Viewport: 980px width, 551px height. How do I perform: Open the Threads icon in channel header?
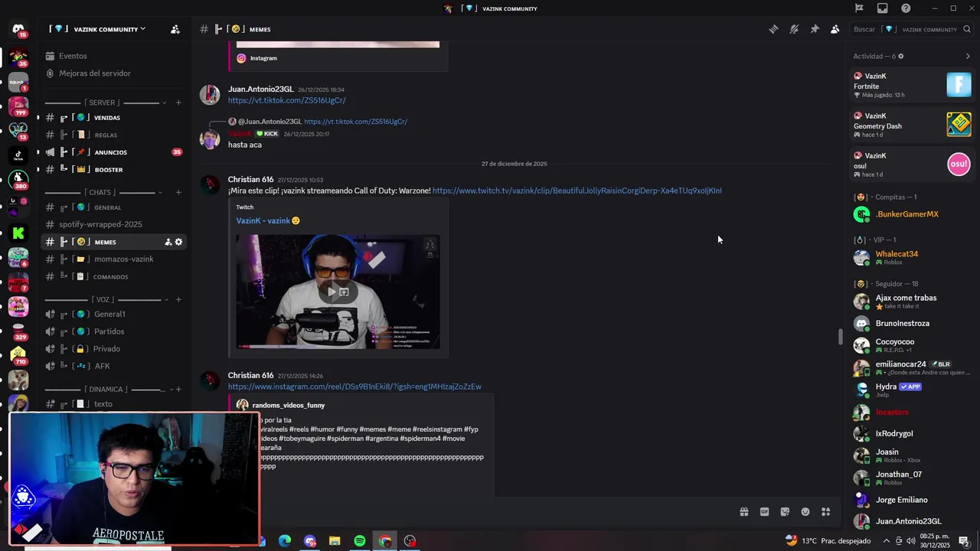click(773, 29)
